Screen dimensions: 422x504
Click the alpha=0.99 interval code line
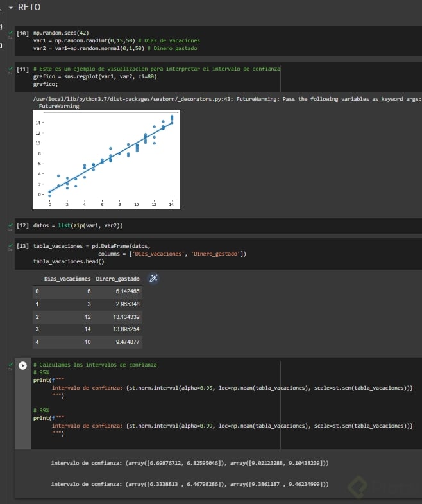click(x=232, y=426)
